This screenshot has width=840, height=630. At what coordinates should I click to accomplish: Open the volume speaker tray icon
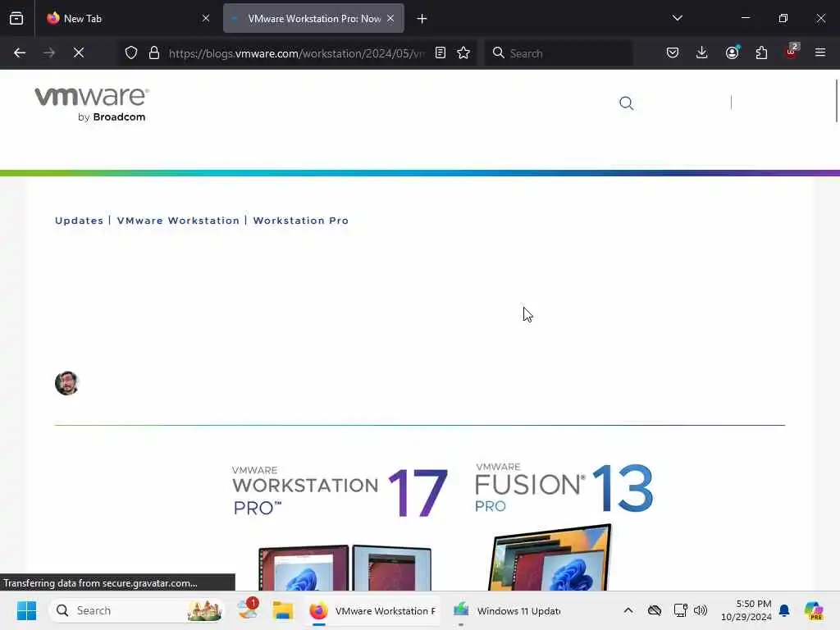coord(701,610)
